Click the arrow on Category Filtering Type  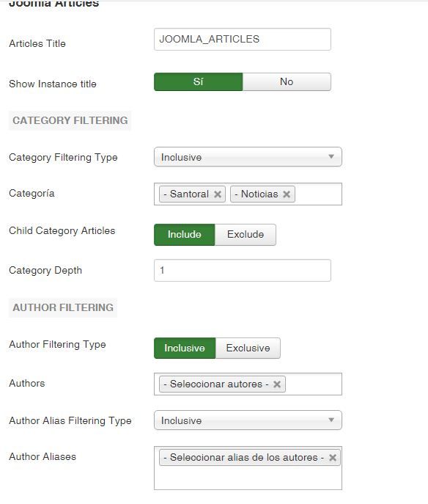pyautogui.click(x=331, y=156)
